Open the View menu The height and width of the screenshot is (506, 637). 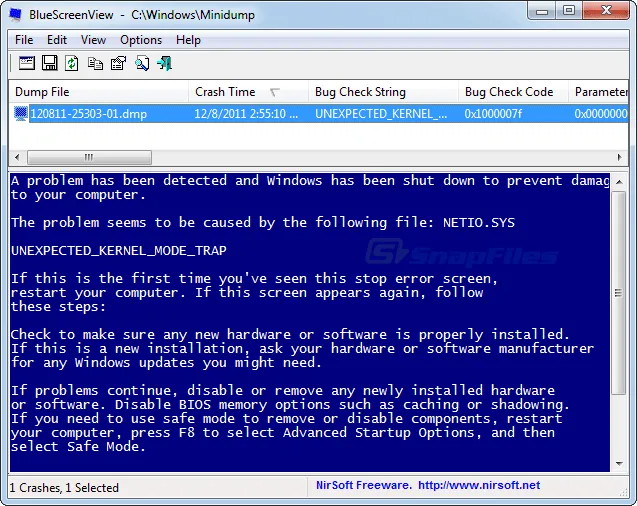[x=93, y=40]
